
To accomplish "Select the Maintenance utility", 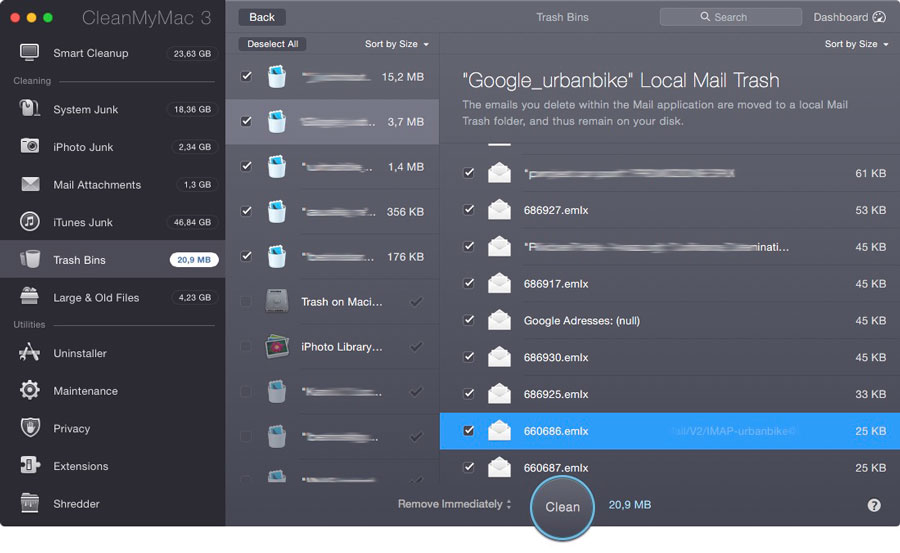I will tap(112, 390).
